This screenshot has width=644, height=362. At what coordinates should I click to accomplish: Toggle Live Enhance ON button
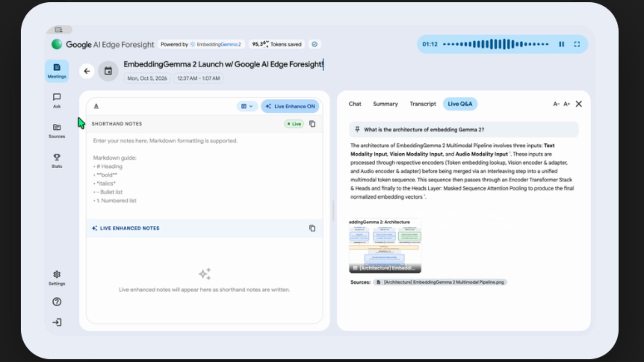pos(290,106)
